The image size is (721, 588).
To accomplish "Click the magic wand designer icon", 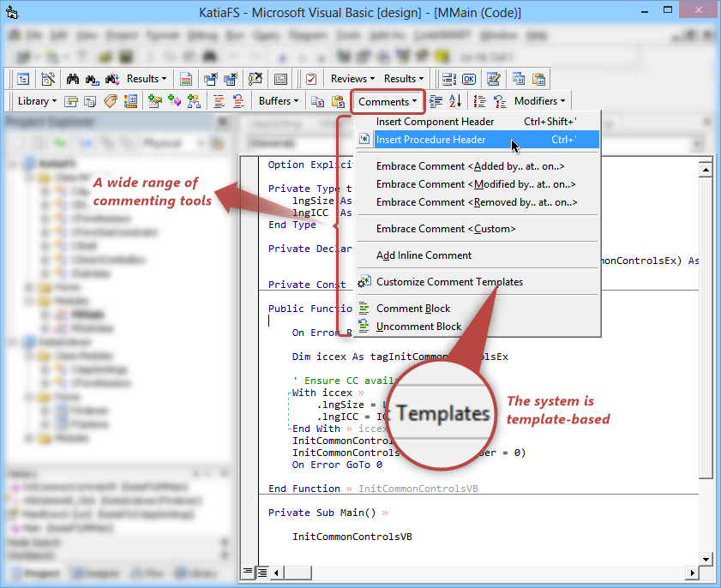I will coord(48,79).
